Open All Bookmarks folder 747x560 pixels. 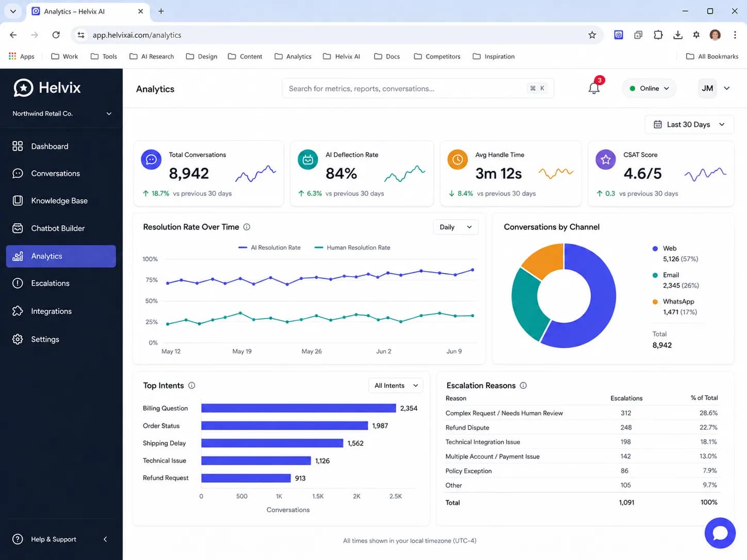(712, 56)
